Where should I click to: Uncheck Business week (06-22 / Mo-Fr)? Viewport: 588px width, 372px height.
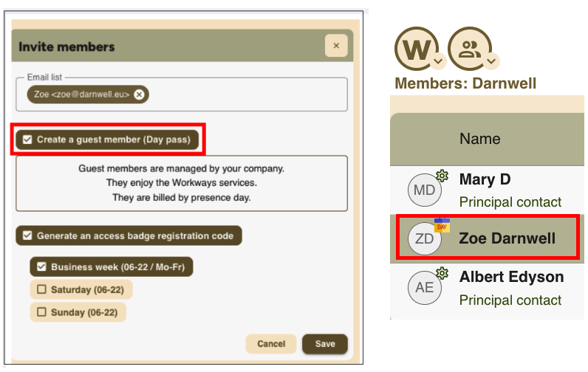[x=42, y=266]
